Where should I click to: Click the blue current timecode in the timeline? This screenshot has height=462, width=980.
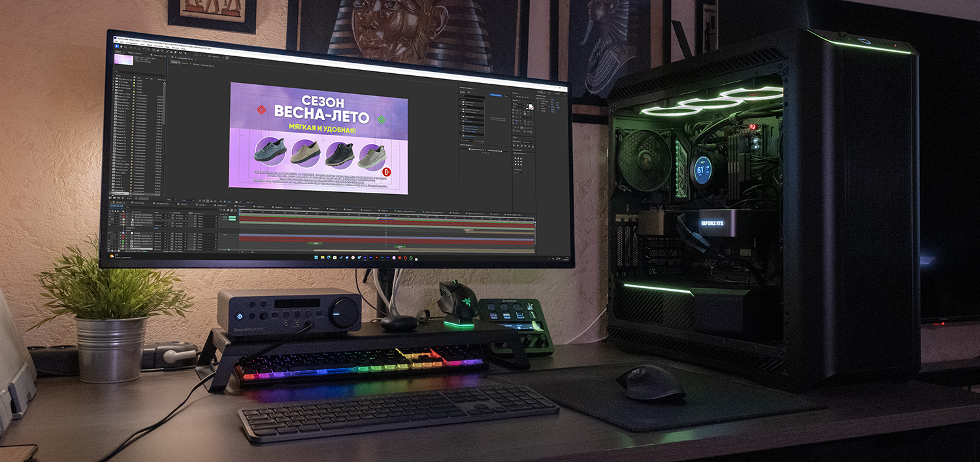pyautogui.click(x=116, y=206)
